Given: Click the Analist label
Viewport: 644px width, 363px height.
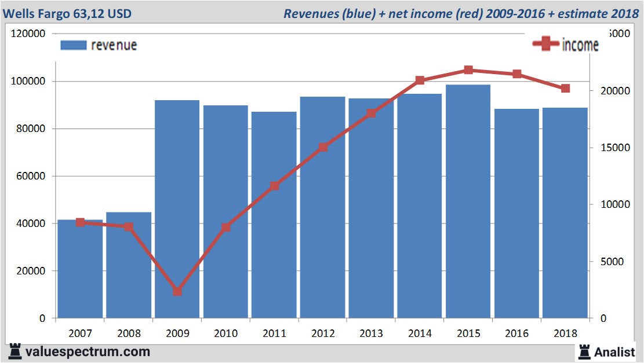Looking at the screenshot, I should pos(614,351).
